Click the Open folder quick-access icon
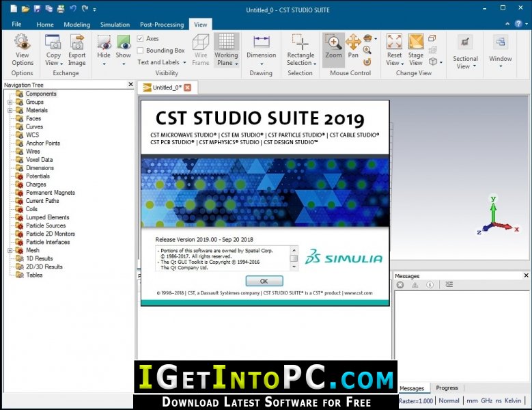Image resolution: width=532 pixels, height=410 pixels. 25,9
